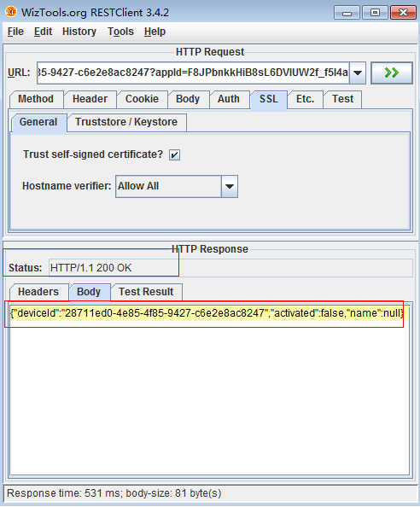Click the Response time status bar text
420x507 pixels.
[114, 493]
